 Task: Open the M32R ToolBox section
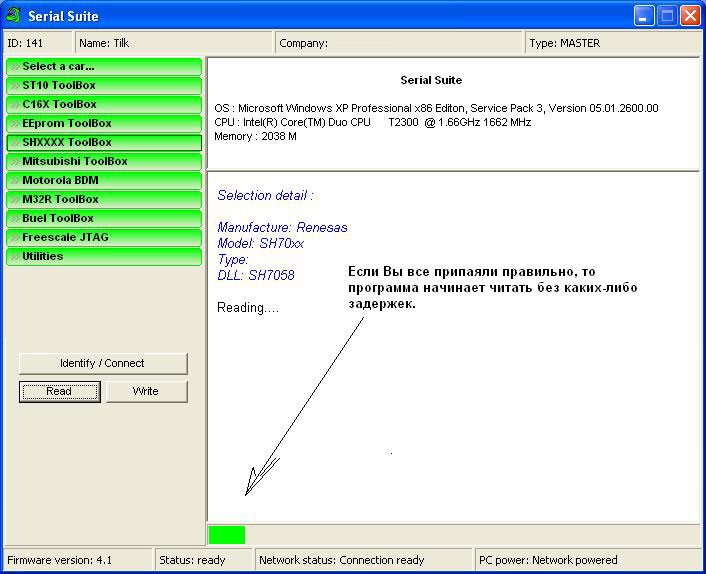pos(104,199)
